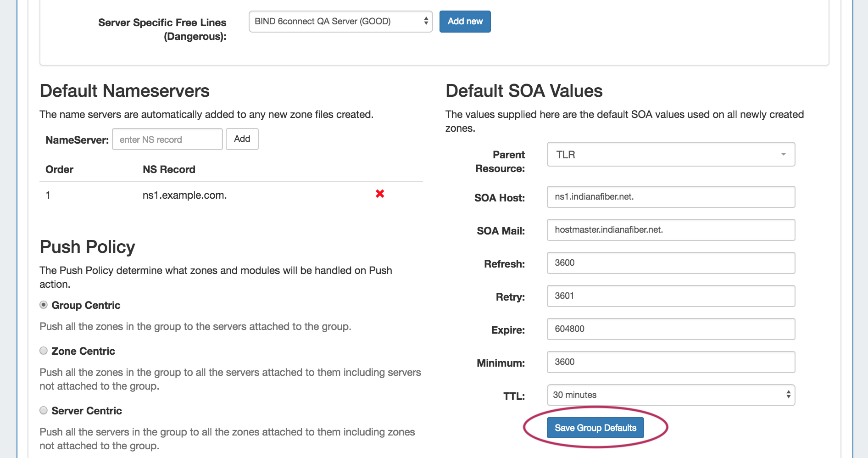The width and height of the screenshot is (868, 458).
Task: Click the Refresh value field
Action: [x=671, y=263]
